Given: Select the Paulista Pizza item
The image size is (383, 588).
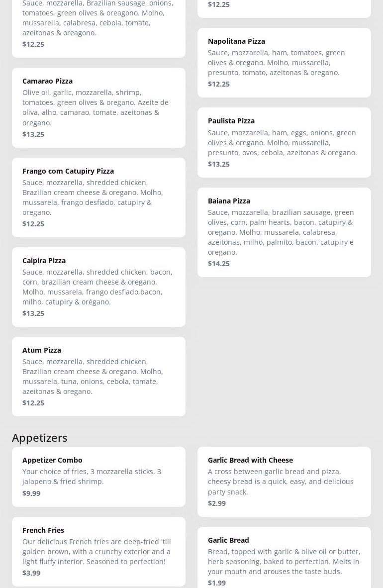Looking at the screenshot, I should tap(284, 142).
